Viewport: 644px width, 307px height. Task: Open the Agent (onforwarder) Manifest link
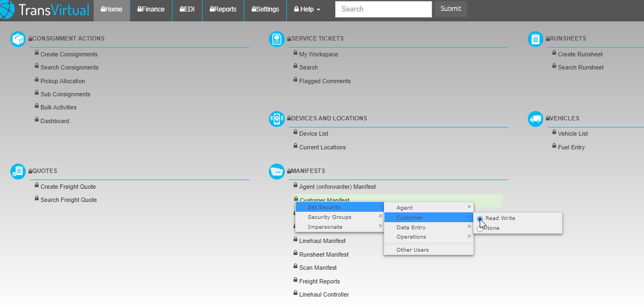click(337, 187)
